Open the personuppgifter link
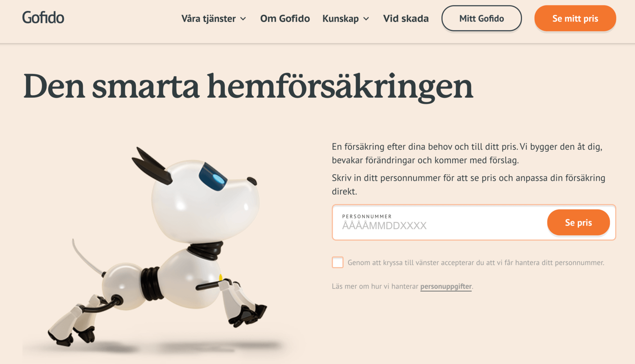 pyautogui.click(x=446, y=287)
